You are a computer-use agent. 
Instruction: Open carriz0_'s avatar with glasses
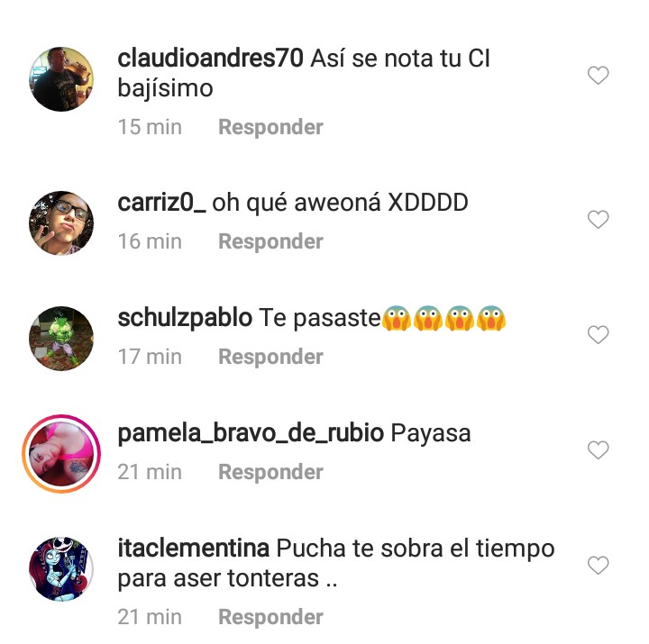coord(61,223)
